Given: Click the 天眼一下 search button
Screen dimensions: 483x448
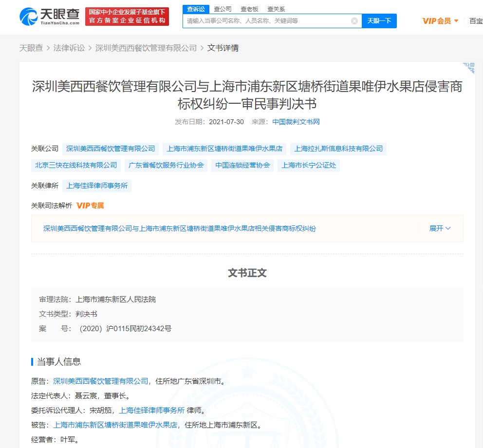Looking at the screenshot, I should pos(379,21).
